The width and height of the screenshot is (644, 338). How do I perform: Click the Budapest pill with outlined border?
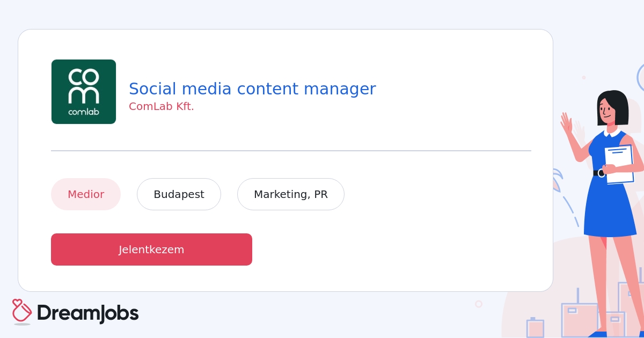coord(179,194)
